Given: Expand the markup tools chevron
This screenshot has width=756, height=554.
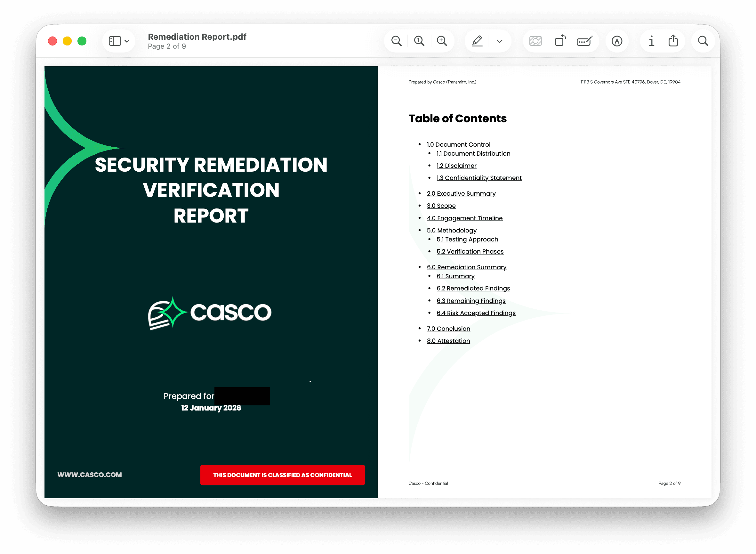Looking at the screenshot, I should click(499, 41).
